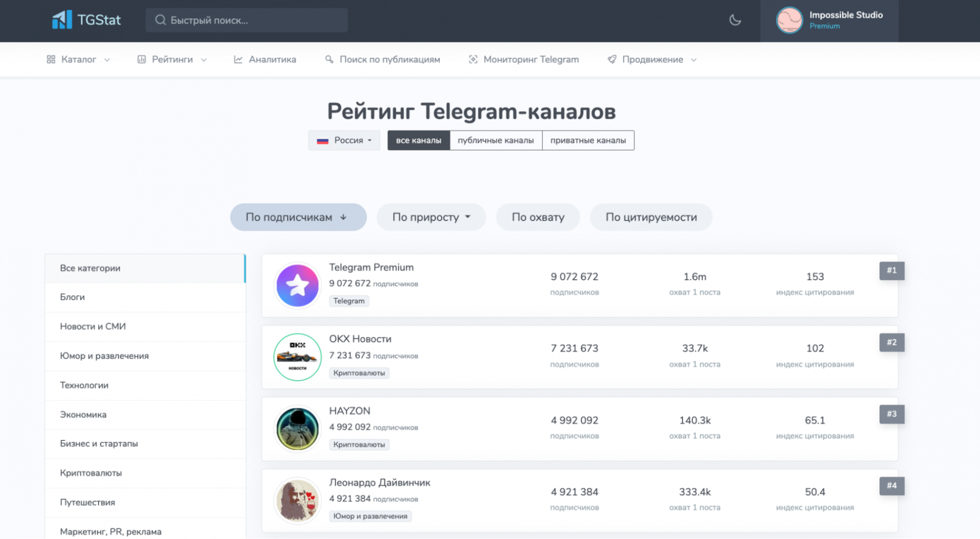
Task: Click 140.3k охват value for HAYZON
Action: pyautogui.click(x=695, y=420)
